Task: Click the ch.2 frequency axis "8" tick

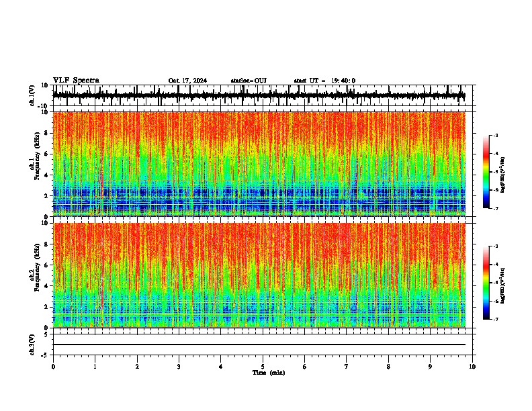Action: click(x=46, y=244)
